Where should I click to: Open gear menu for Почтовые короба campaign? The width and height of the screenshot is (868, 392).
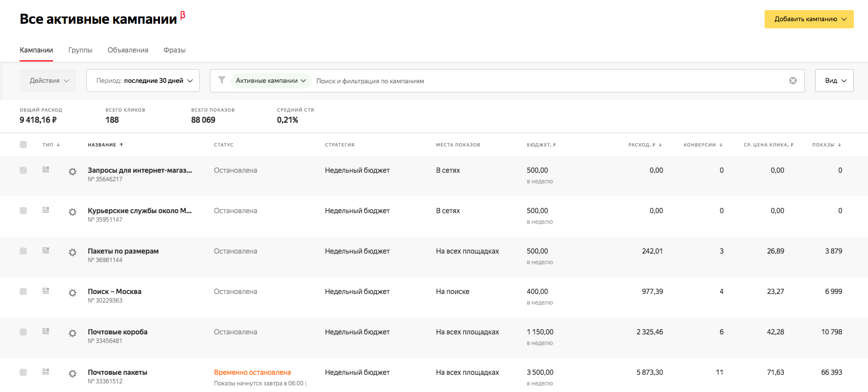pyautogui.click(x=73, y=333)
